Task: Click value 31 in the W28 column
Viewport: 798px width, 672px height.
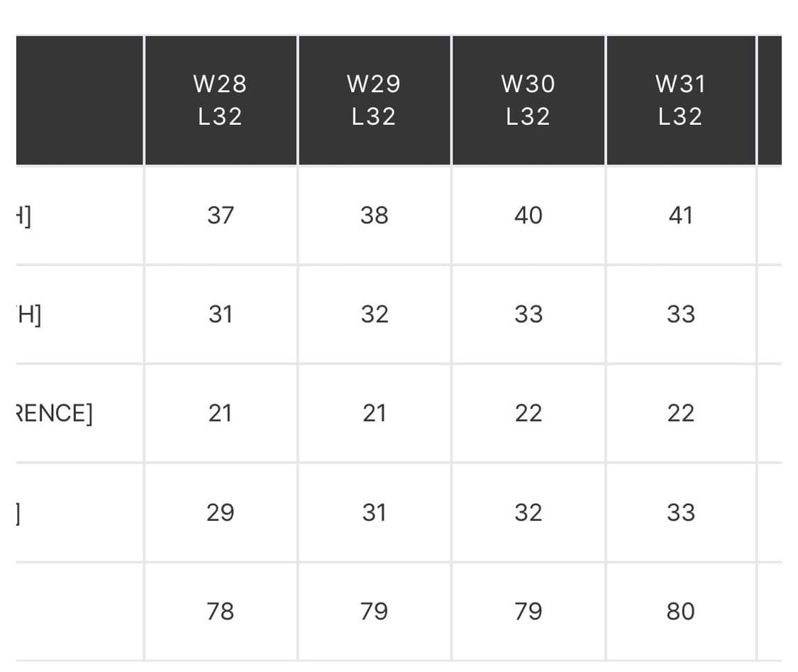Action: 220,314
